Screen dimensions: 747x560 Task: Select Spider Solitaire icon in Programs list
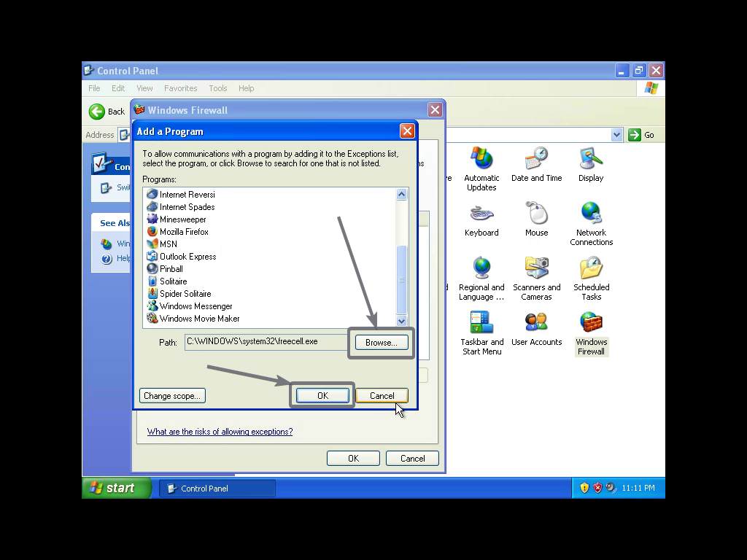pos(152,293)
